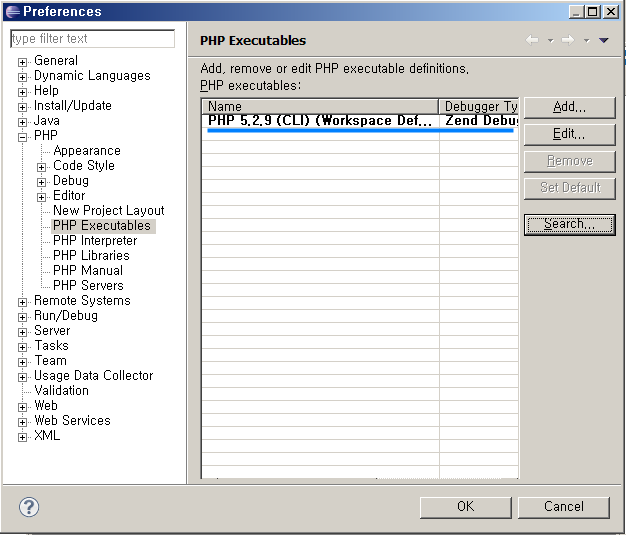Go back using the left arrow icon

point(532,40)
